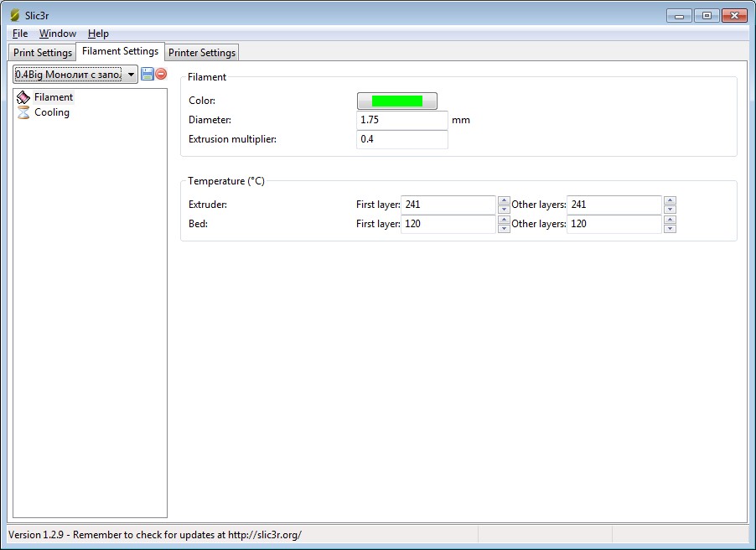Open the Help menu
Screen dimensions: 756x550
coord(98,34)
